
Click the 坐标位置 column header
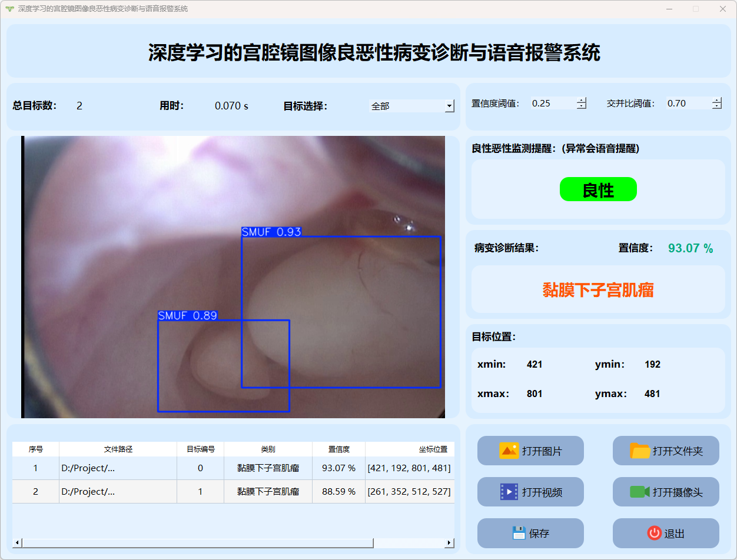410,449
